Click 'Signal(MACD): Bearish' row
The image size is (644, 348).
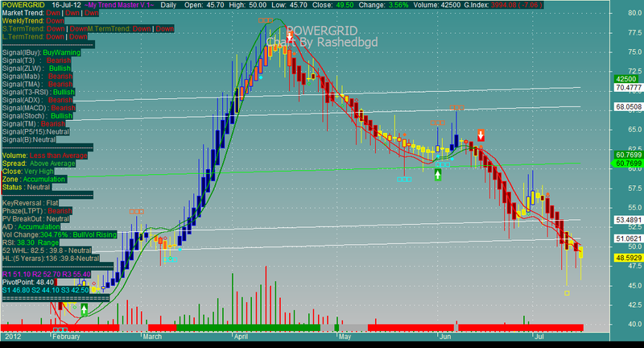pyautogui.click(x=39, y=108)
